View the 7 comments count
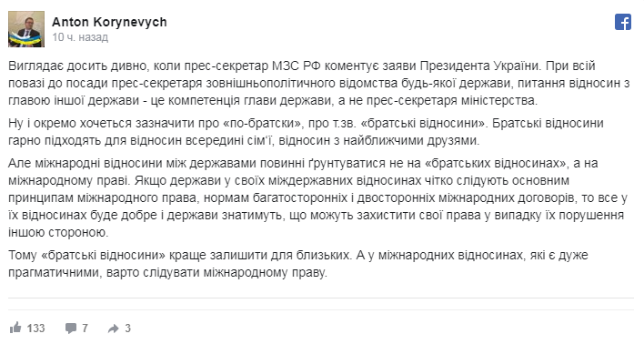This screenshot has width=644, height=344. 85,328
